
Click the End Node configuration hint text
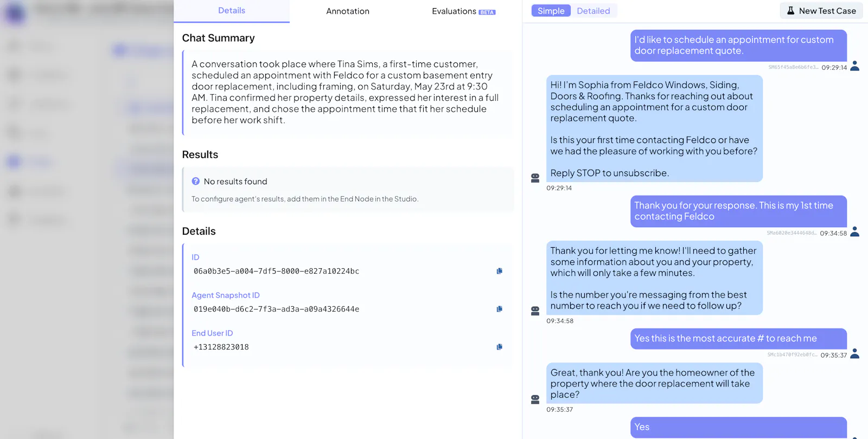pos(304,199)
